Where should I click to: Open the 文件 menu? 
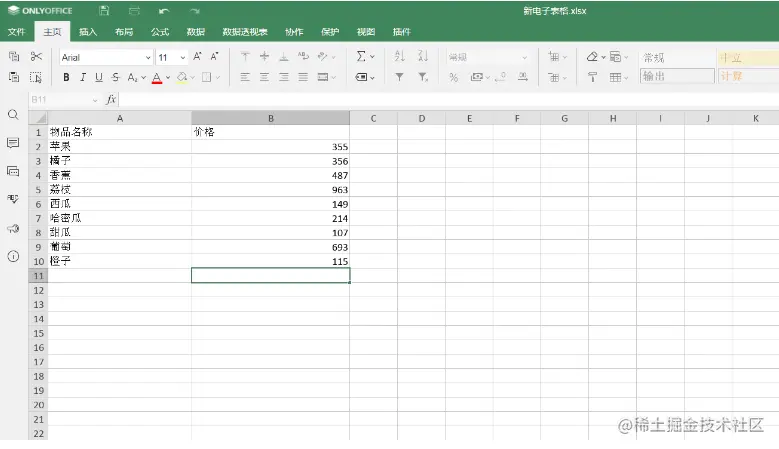[x=16, y=32]
